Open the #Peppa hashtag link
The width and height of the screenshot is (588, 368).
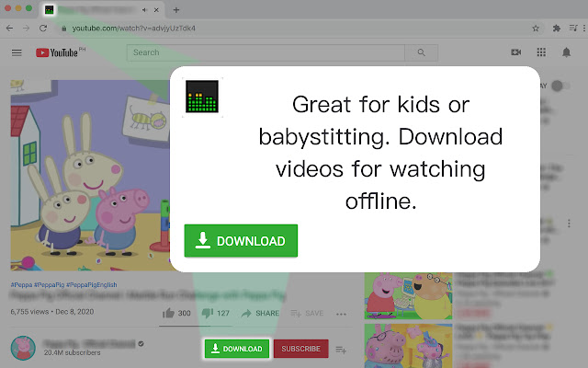(x=21, y=285)
